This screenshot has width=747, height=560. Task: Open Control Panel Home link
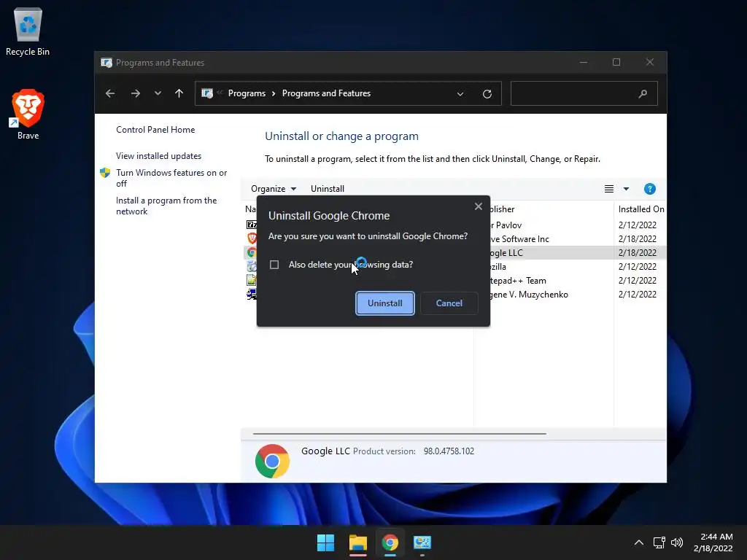[x=155, y=130]
